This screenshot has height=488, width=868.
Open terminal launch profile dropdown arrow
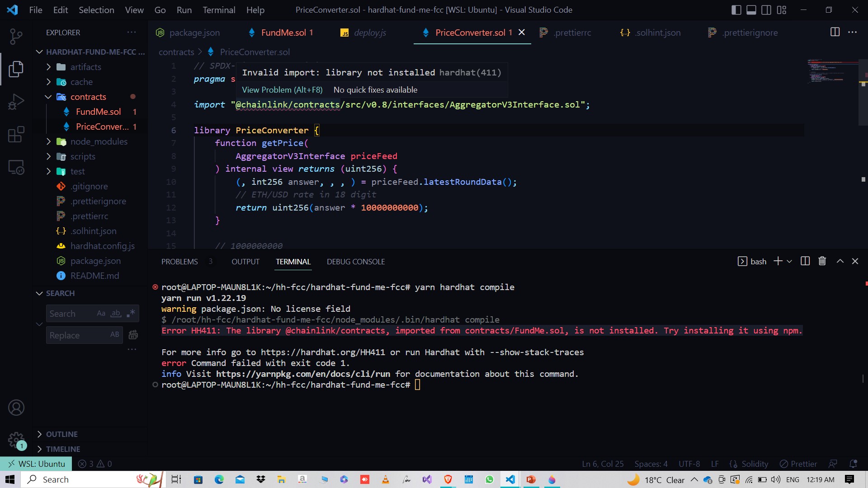[789, 261]
